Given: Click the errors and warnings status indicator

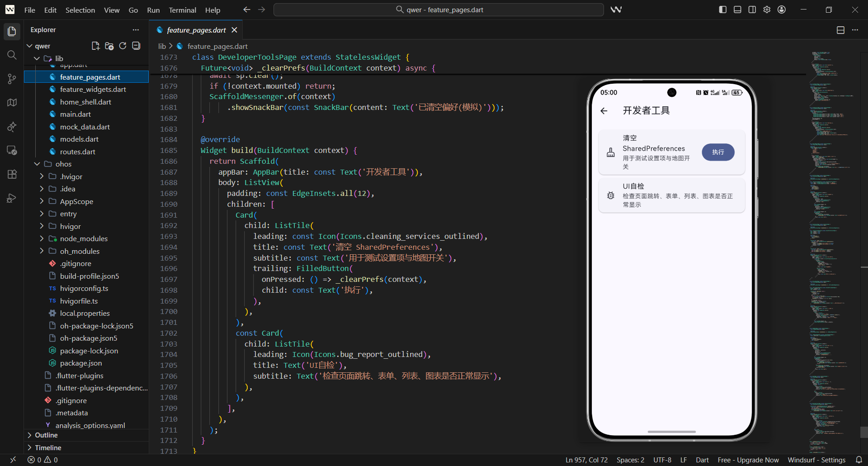Looking at the screenshot, I should click(x=42, y=460).
